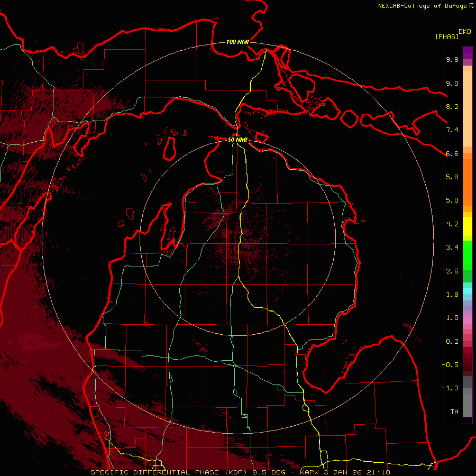Click the 4.2 scale value
The height and width of the screenshot is (476, 476).
452,224
